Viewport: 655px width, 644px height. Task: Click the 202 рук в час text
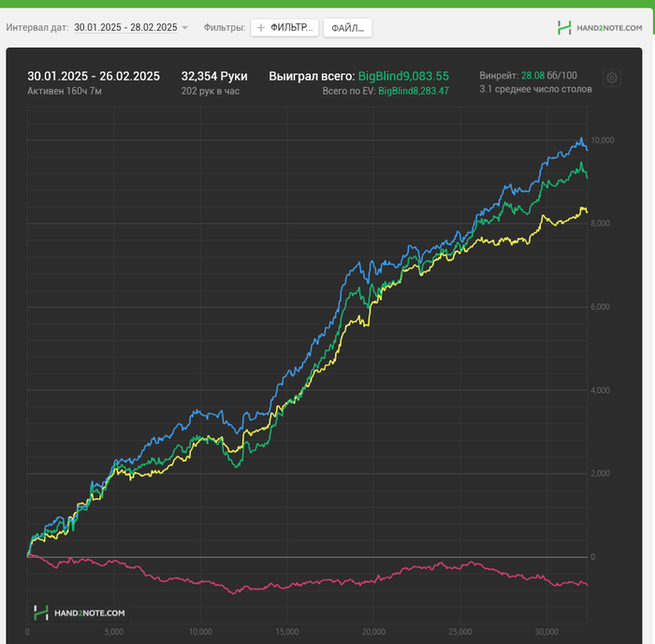click(211, 91)
